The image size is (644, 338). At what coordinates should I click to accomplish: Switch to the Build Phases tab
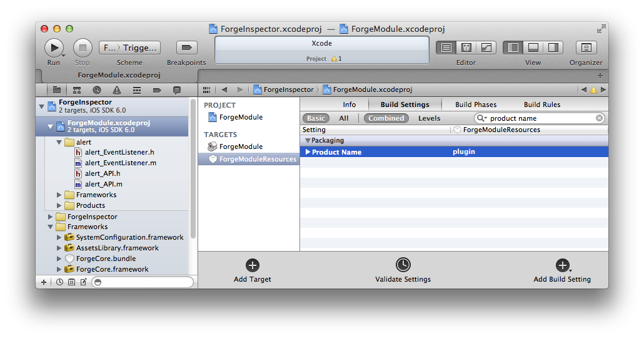[x=476, y=105]
